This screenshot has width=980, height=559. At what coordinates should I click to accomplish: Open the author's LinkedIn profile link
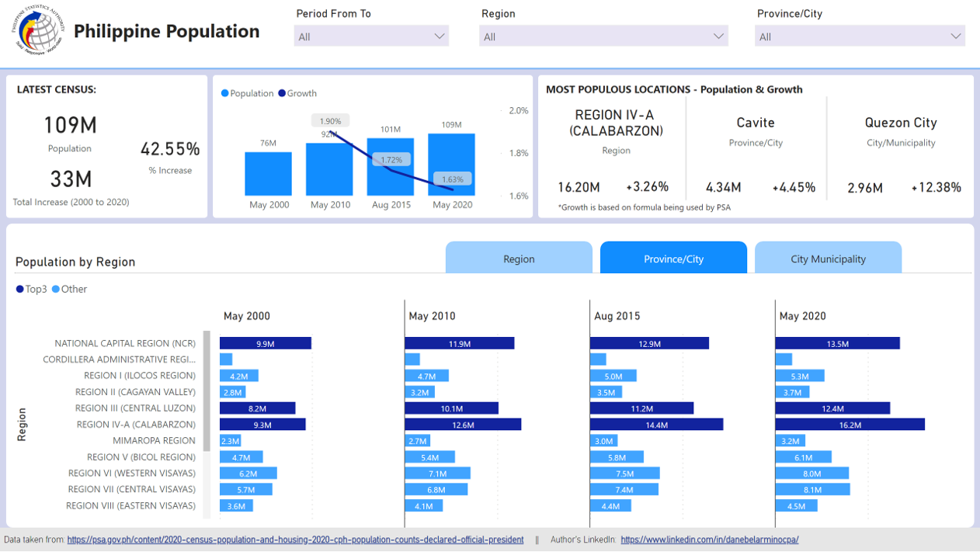(x=709, y=540)
